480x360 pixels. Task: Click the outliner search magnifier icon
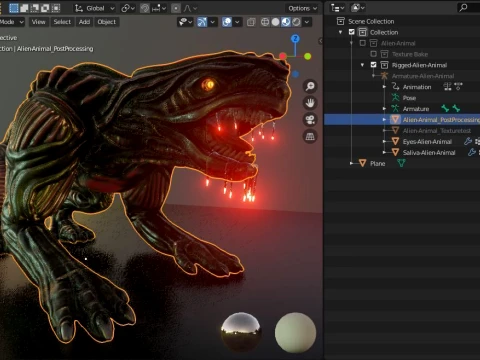pos(463,8)
